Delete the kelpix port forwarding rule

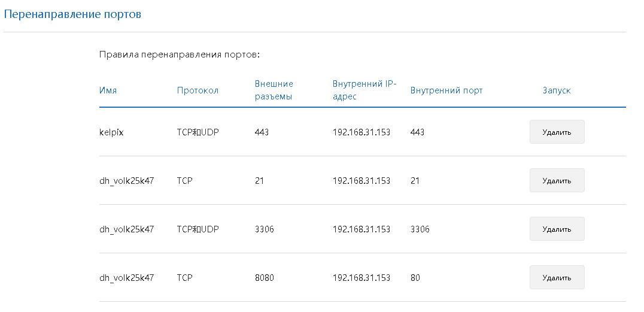point(557,132)
